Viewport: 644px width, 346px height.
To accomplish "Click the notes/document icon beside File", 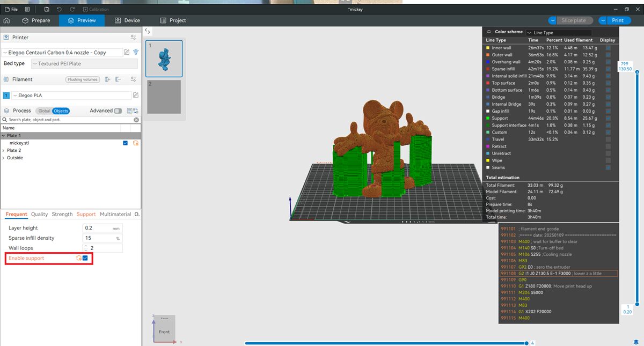I will 27,10.
